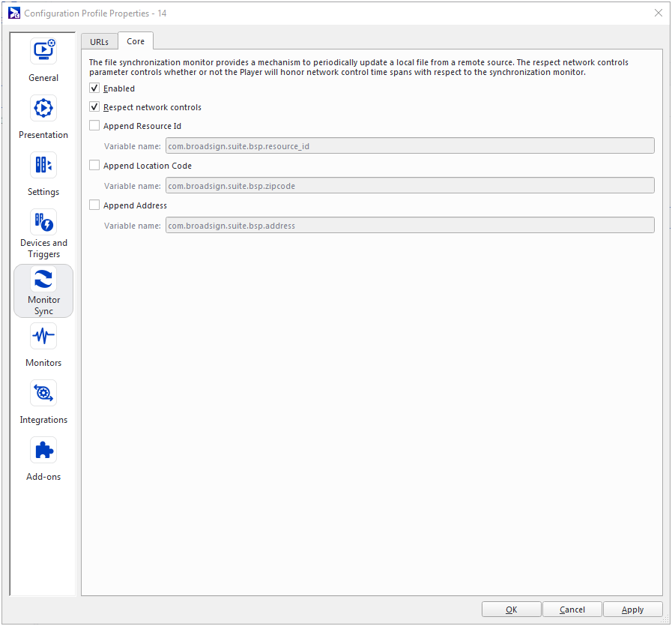Open the Integrations section icon
Image resolution: width=672 pixels, height=626 pixels.
pyautogui.click(x=43, y=394)
